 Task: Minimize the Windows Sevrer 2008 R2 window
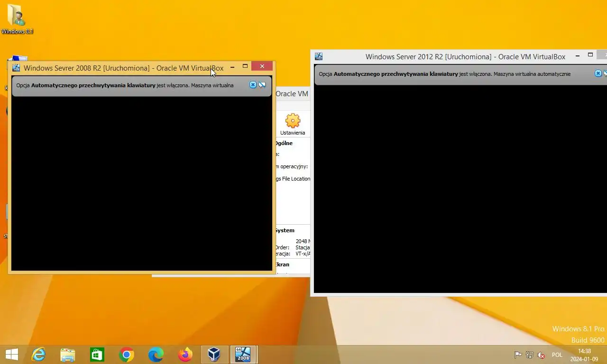click(x=232, y=67)
